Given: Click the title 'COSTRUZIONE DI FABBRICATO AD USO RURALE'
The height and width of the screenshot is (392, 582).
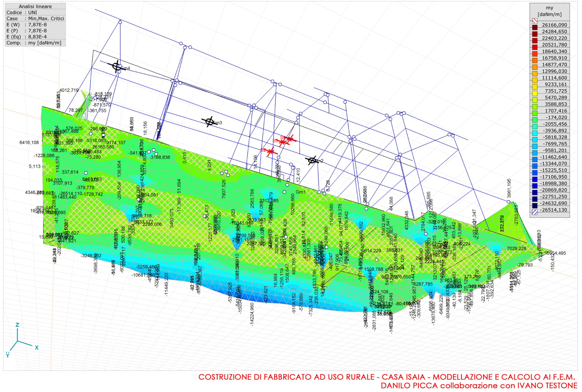Looking at the screenshot, I should [286, 377].
